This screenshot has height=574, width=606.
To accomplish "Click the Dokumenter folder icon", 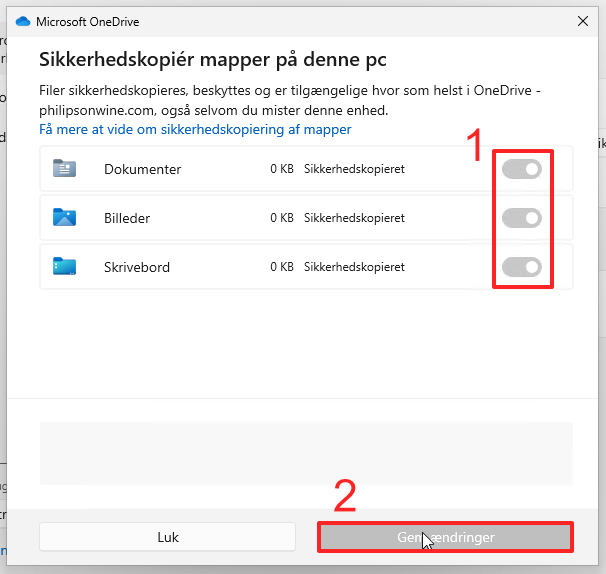I will coord(64,168).
